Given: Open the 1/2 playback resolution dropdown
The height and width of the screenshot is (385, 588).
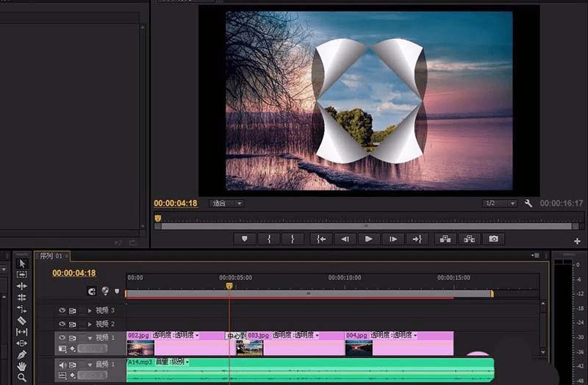Looking at the screenshot, I should 499,204.
